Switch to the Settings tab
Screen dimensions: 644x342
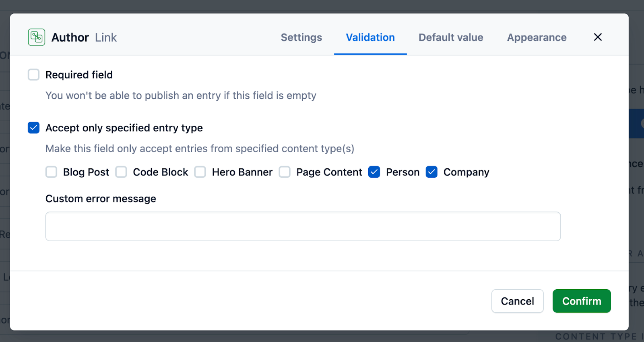click(301, 37)
